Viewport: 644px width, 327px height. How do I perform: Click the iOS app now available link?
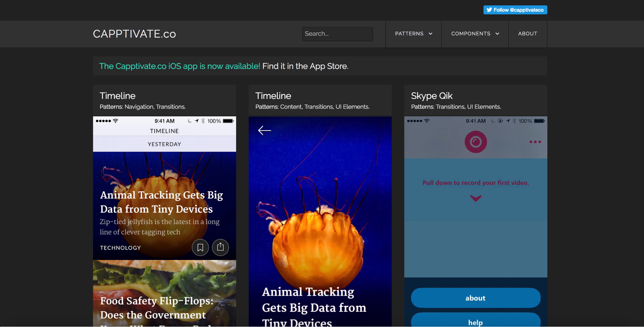[179, 66]
